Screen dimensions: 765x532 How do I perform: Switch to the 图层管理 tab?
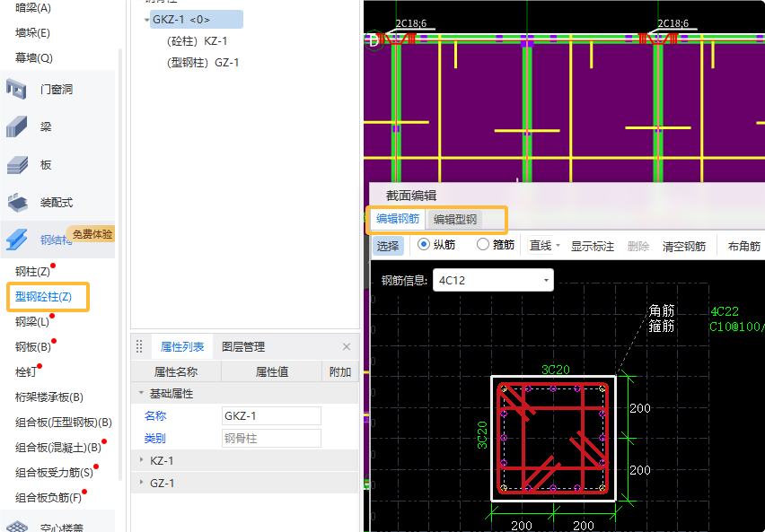click(243, 346)
